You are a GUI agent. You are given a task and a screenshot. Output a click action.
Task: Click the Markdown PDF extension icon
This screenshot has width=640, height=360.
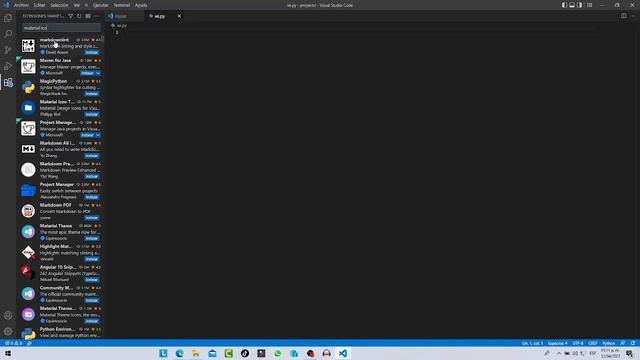click(x=28, y=211)
